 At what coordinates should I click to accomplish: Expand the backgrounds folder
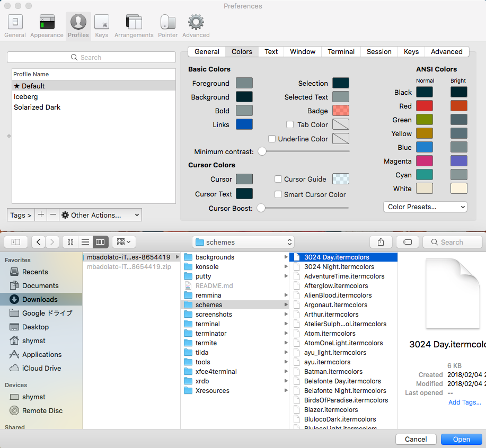click(x=286, y=257)
